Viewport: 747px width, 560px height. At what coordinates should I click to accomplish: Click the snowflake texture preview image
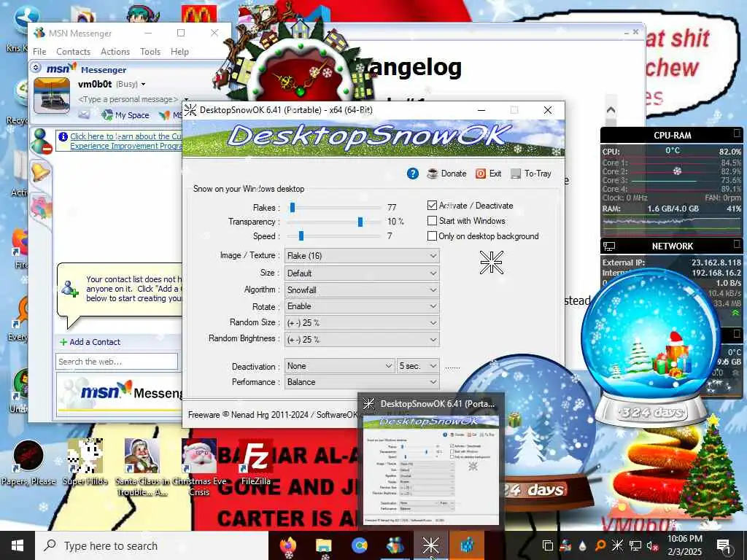[492, 262]
